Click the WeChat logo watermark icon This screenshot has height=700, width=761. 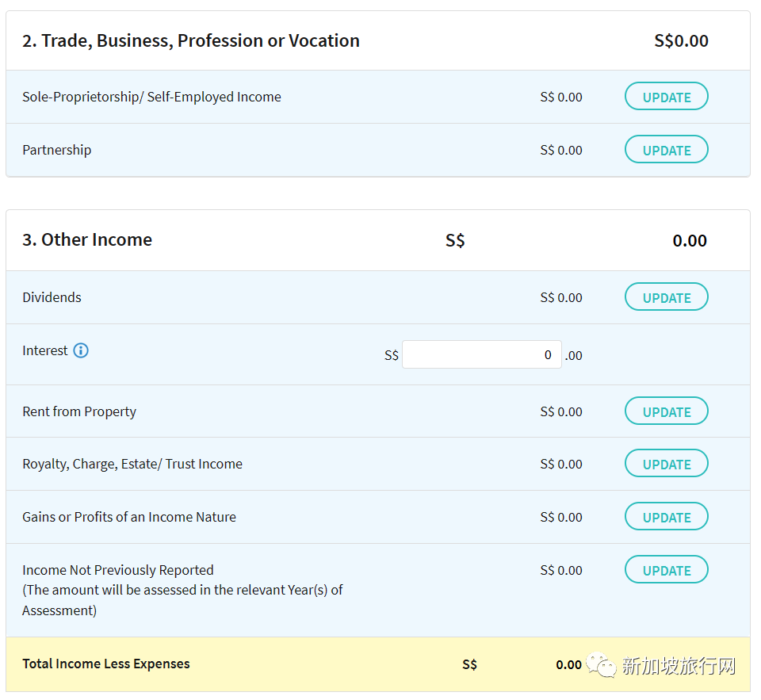point(601,664)
